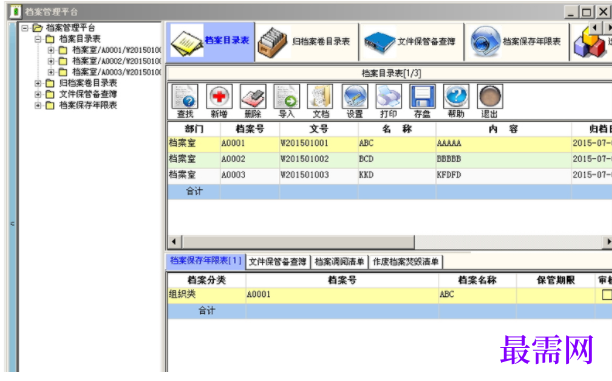Click the 保管期限 column header
Image resolution: width=612 pixels, height=381 pixels.
(555, 280)
